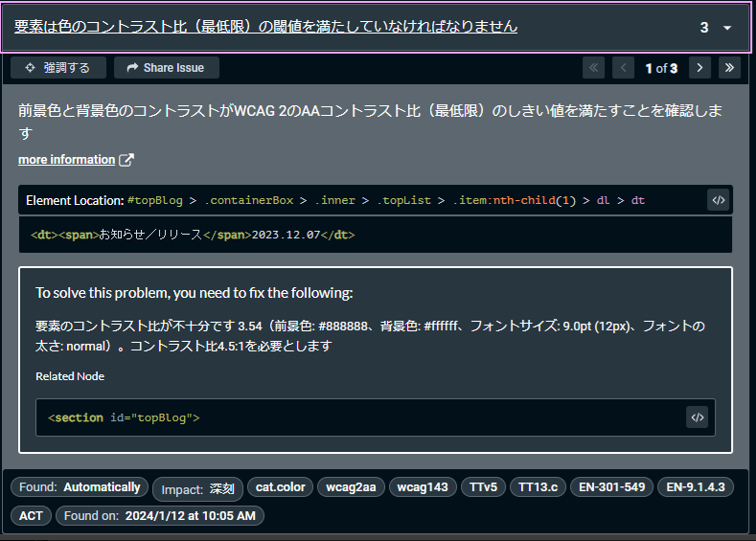Click external link icon beside more information
Image resolution: width=756 pixels, height=541 pixels.
(126, 160)
